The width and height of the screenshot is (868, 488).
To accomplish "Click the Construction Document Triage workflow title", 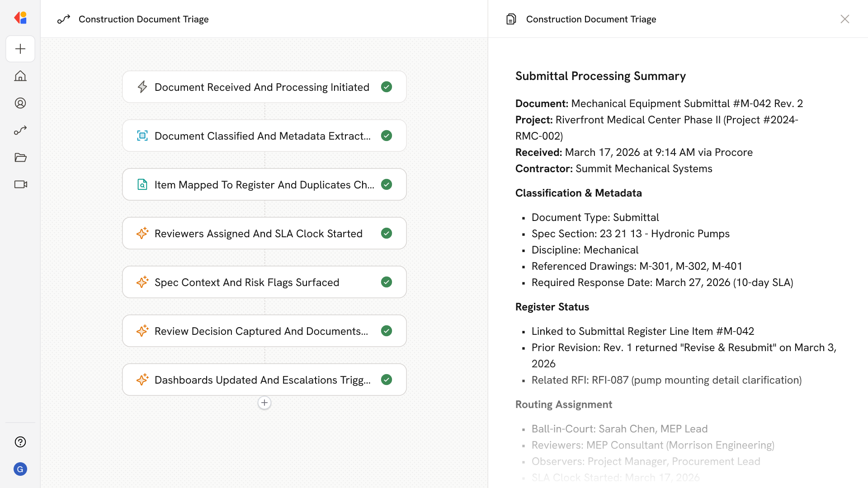I will coord(143,19).
